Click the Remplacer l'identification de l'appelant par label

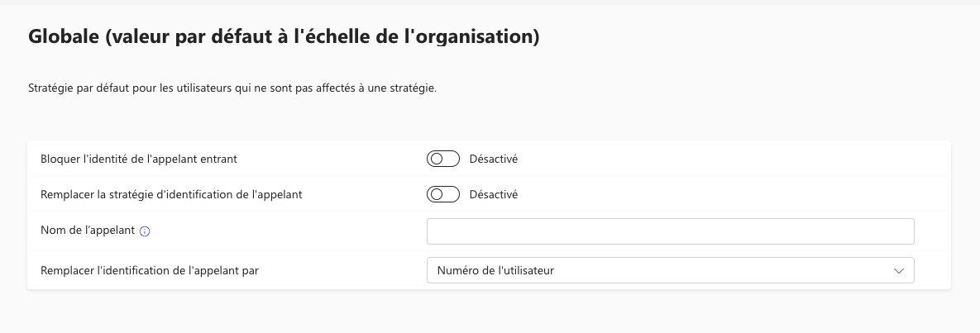tap(150, 270)
